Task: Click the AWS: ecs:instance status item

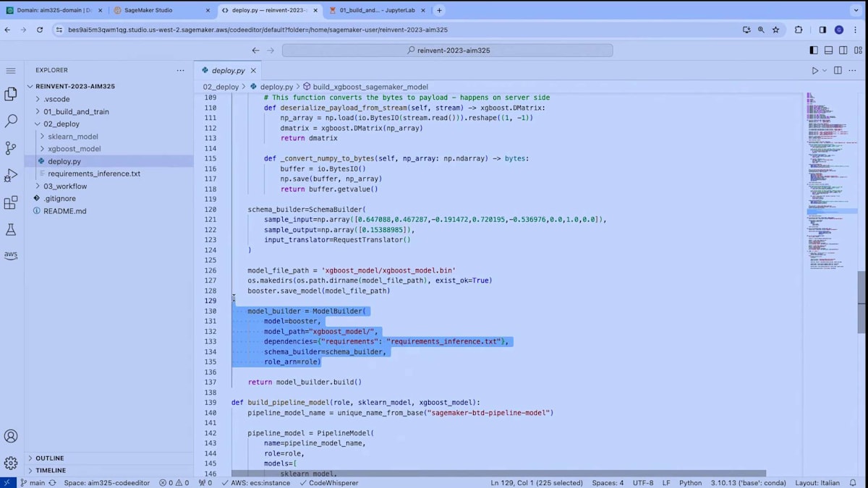Action: point(256,482)
